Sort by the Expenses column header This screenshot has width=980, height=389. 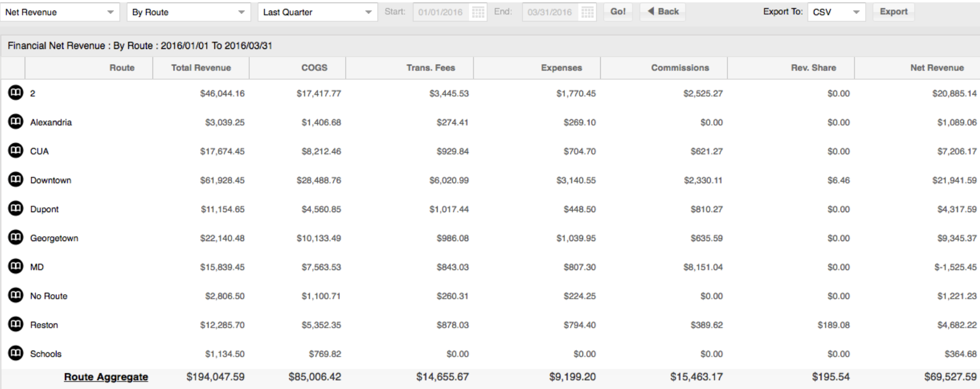(537, 68)
